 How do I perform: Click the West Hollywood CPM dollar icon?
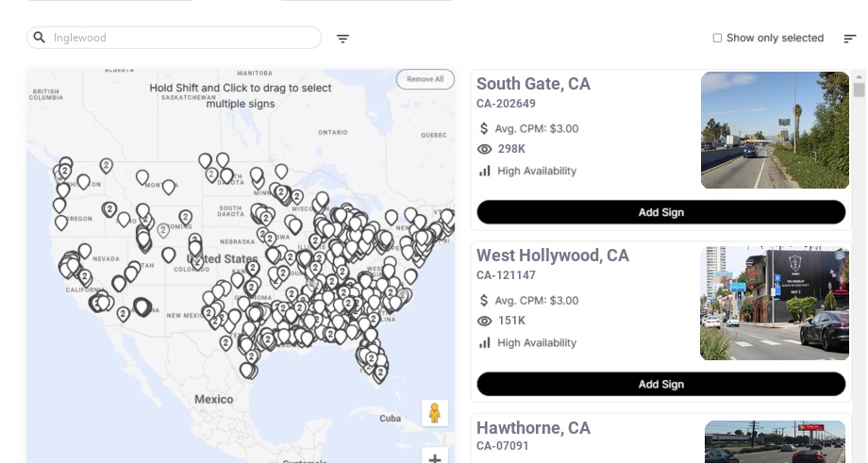click(485, 300)
